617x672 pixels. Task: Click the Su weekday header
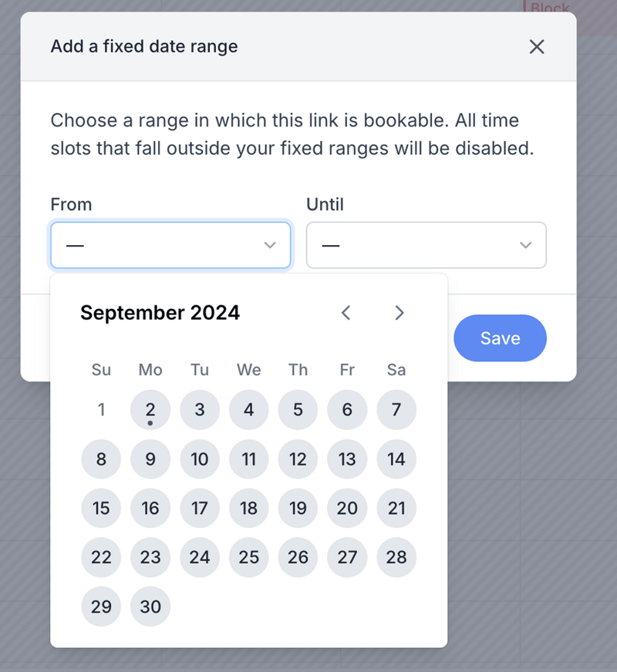click(101, 370)
